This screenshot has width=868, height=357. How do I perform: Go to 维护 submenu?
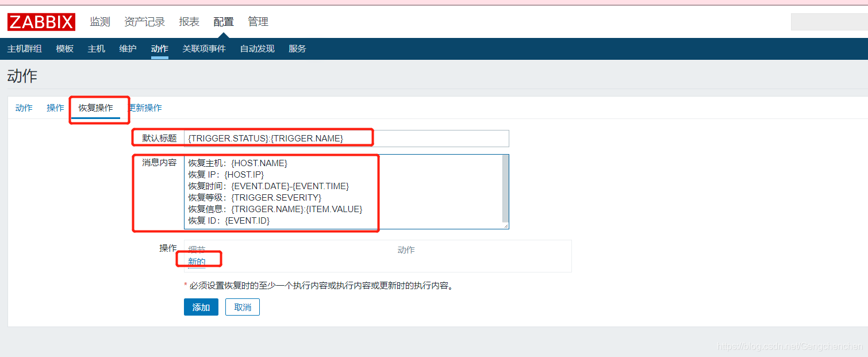(128, 49)
